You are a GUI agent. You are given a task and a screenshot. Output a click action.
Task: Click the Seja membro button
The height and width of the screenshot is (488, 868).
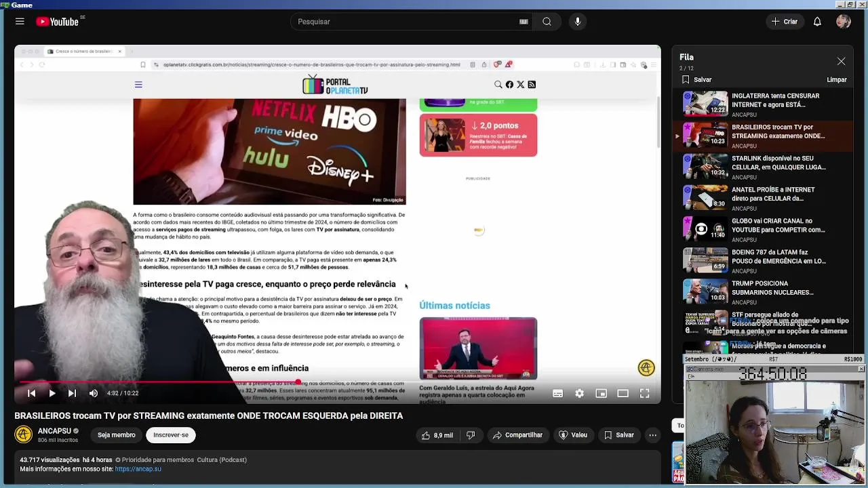[117, 435]
